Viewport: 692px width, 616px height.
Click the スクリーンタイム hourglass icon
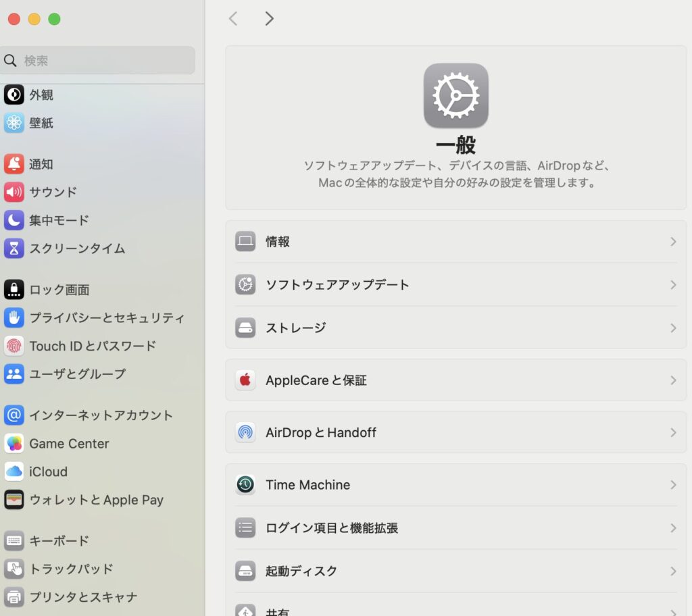click(x=14, y=249)
